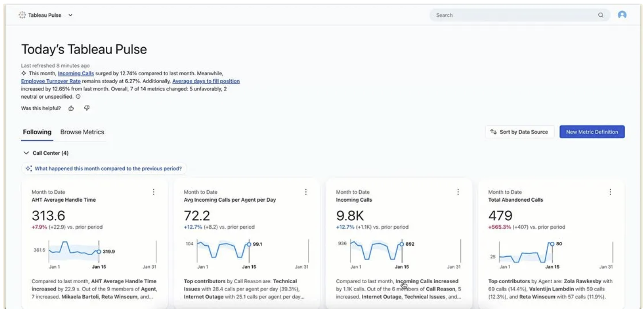Screen dimensions: 644x312
Task: Click What happened this month question chip
Action: (x=104, y=168)
